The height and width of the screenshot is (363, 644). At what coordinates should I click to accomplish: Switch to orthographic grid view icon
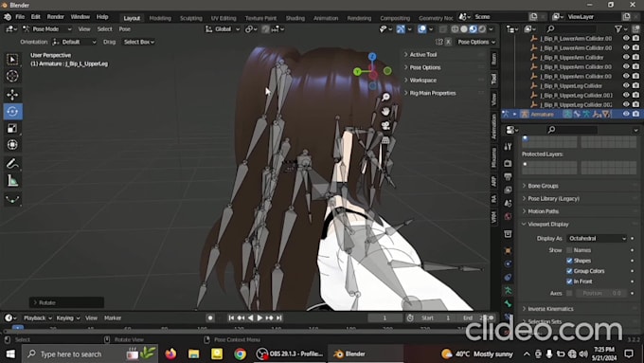pyautogui.click(x=385, y=140)
